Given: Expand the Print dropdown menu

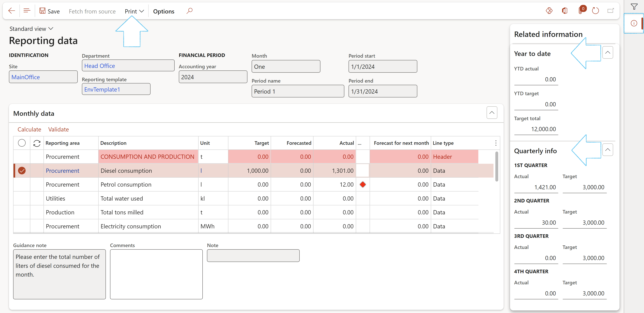Looking at the screenshot, I should point(134,11).
